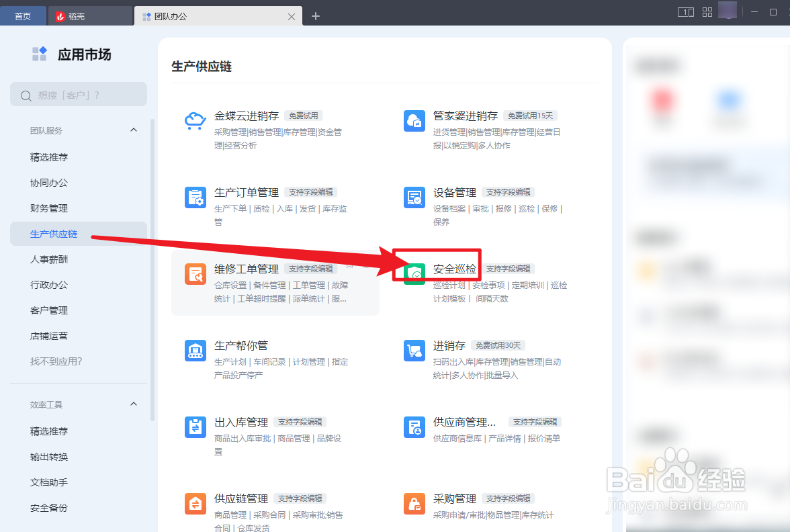Select the 生产帮你管 app icon
The image size is (790, 532).
(195, 351)
